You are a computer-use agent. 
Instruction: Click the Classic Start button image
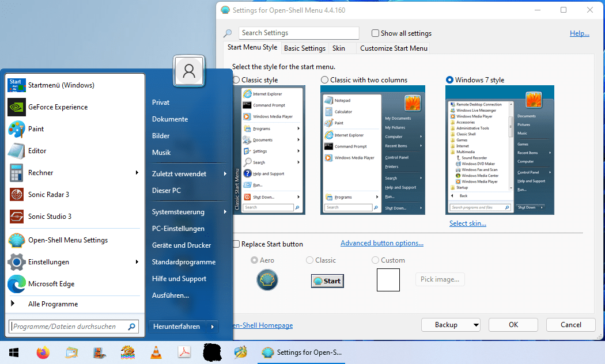(x=327, y=280)
